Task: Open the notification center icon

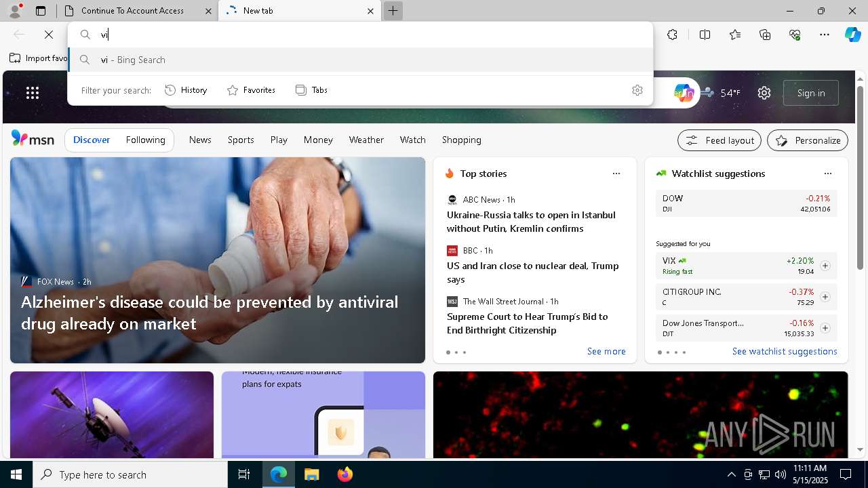Action: tap(846, 474)
